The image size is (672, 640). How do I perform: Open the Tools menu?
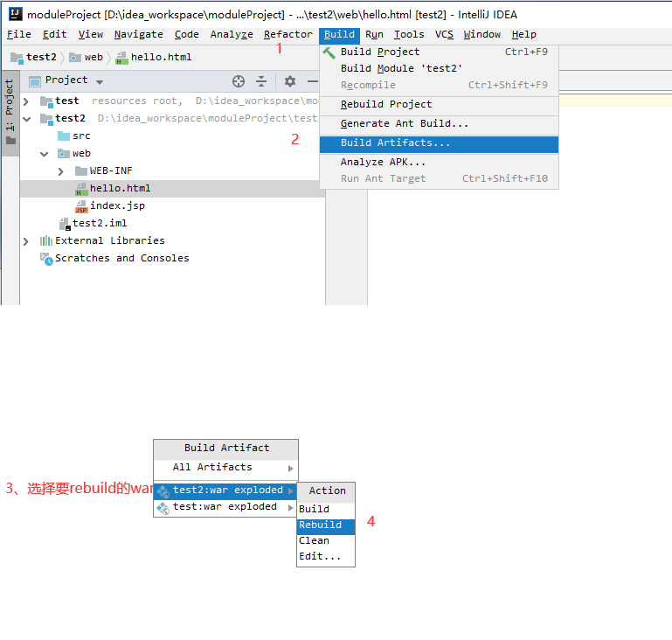409,34
